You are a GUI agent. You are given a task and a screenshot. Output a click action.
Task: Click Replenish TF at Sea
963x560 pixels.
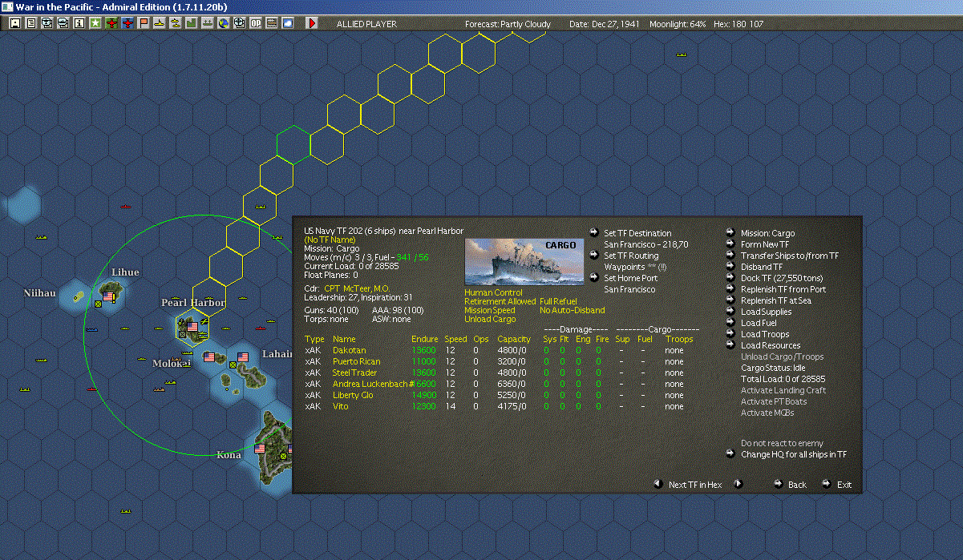[776, 300]
